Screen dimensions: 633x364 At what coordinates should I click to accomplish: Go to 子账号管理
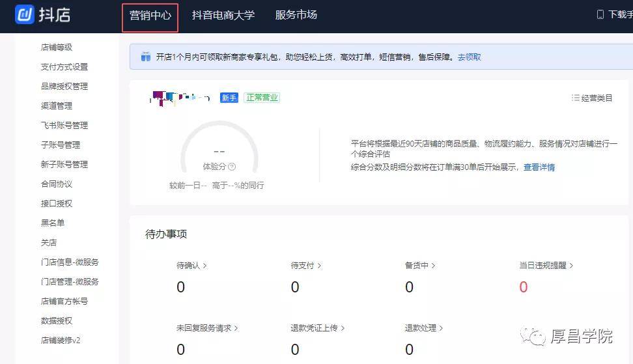pos(61,145)
